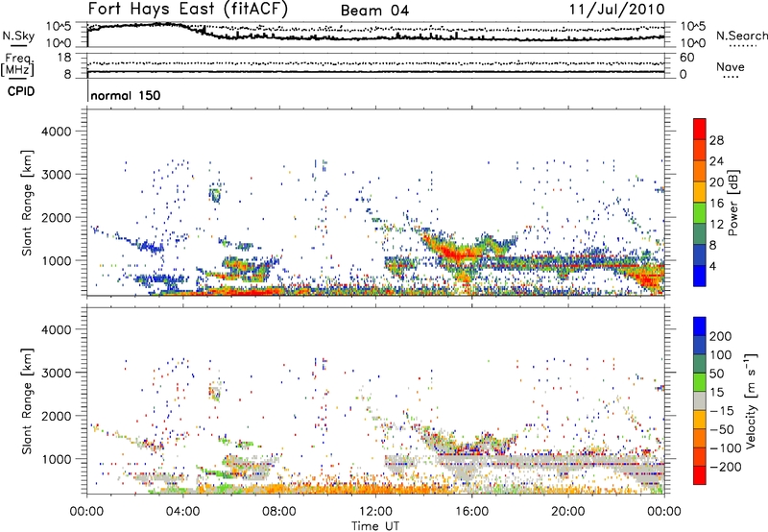
Task: Click the power panel 'Slant Range [km]' label
Action: click(x=27, y=203)
